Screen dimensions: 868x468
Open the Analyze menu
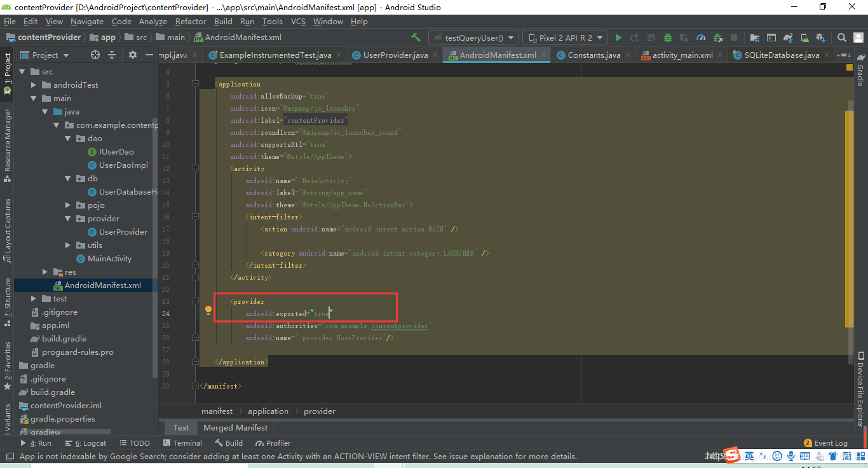pyautogui.click(x=153, y=21)
